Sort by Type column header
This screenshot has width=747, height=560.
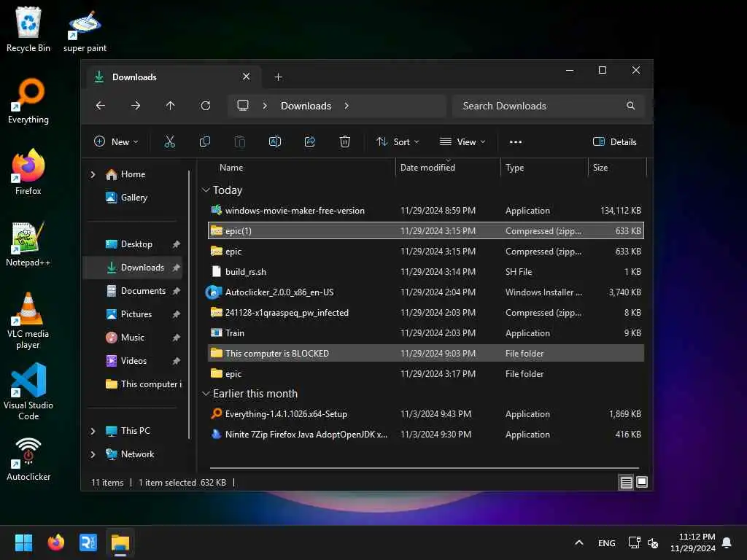[514, 168]
